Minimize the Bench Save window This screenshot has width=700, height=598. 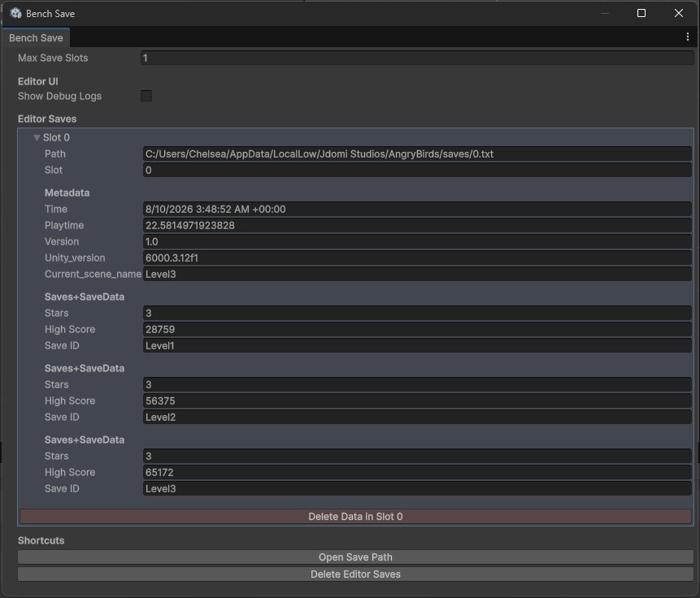coord(604,13)
